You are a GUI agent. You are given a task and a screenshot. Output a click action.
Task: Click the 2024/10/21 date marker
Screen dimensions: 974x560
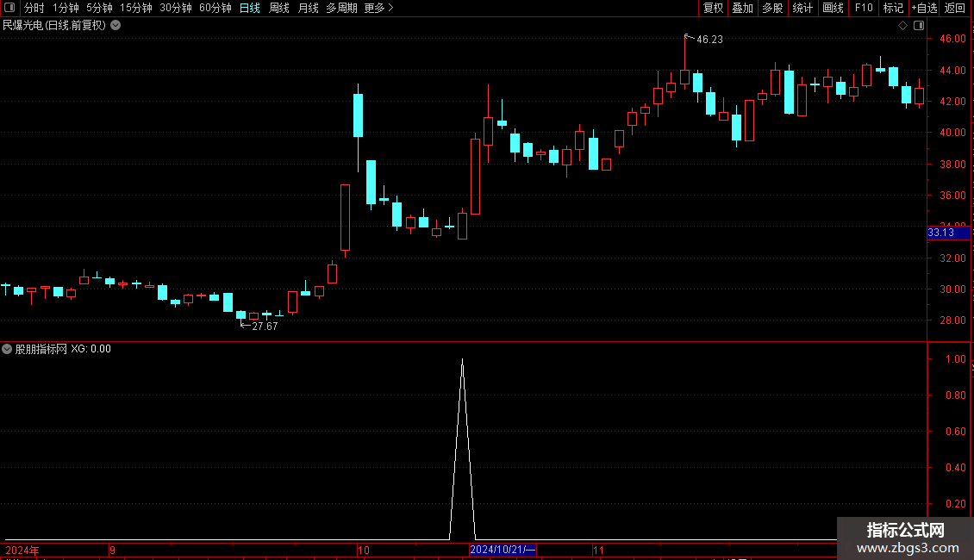(x=503, y=550)
